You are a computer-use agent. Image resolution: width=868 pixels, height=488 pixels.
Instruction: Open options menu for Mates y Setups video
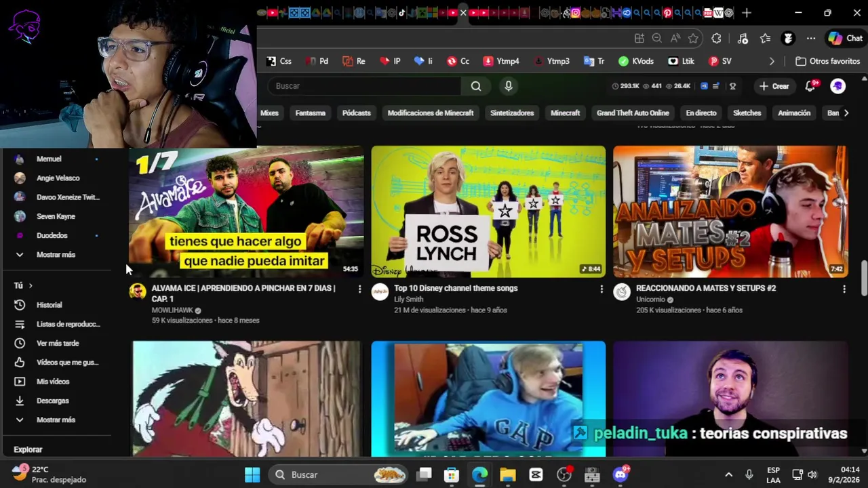tap(844, 289)
